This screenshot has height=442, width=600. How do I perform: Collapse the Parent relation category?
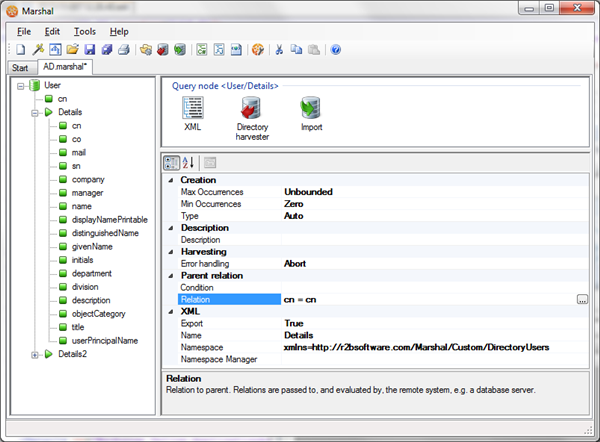click(171, 276)
